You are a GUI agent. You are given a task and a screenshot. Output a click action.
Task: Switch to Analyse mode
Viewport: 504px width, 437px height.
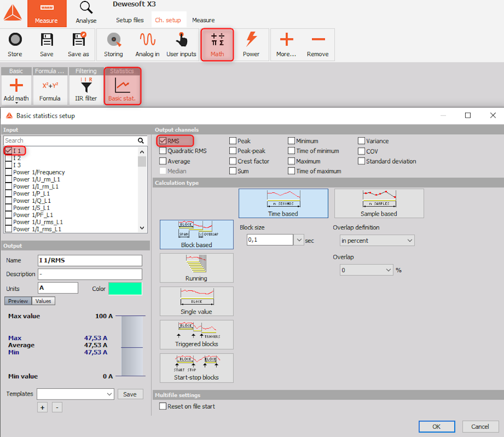[86, 13]
